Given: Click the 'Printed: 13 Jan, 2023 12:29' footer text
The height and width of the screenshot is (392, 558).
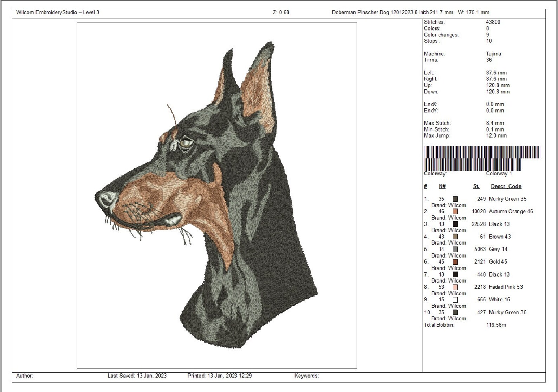Looking at the screenshot, I should click(220, 376).
